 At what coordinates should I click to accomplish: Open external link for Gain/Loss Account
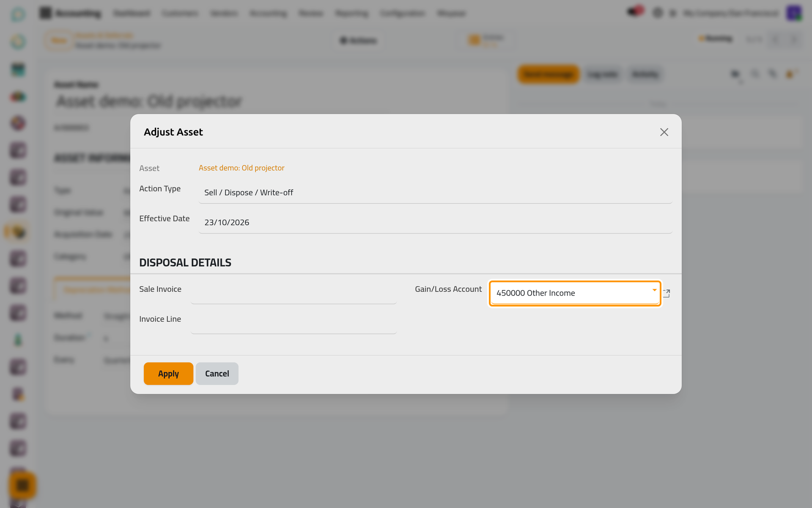click(667, 293)
